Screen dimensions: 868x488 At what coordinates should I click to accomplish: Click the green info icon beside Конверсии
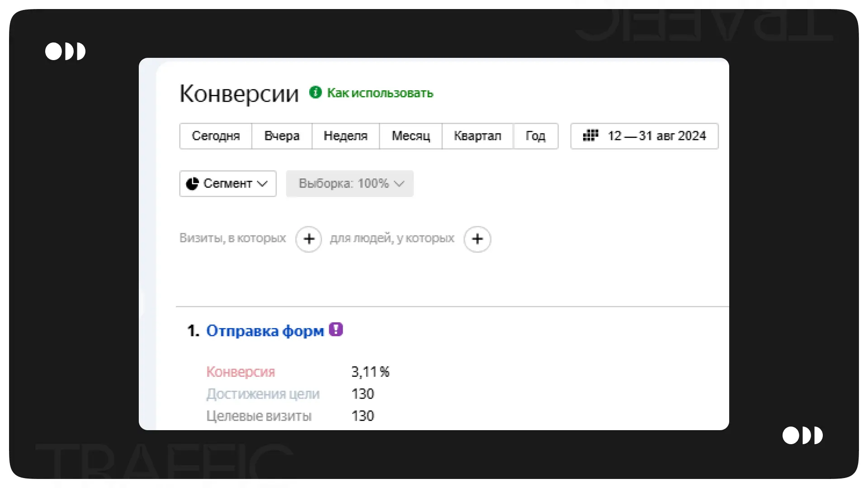[x=315, y=93]
